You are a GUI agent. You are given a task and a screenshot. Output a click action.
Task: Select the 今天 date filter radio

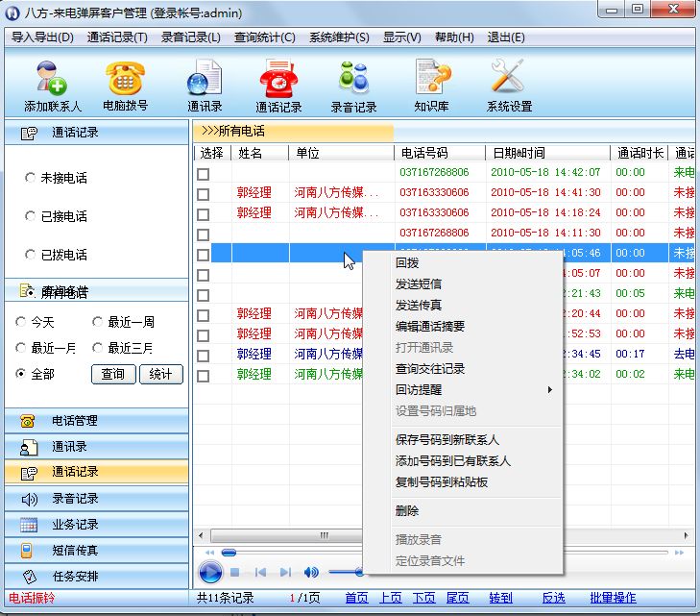[22, 322]
